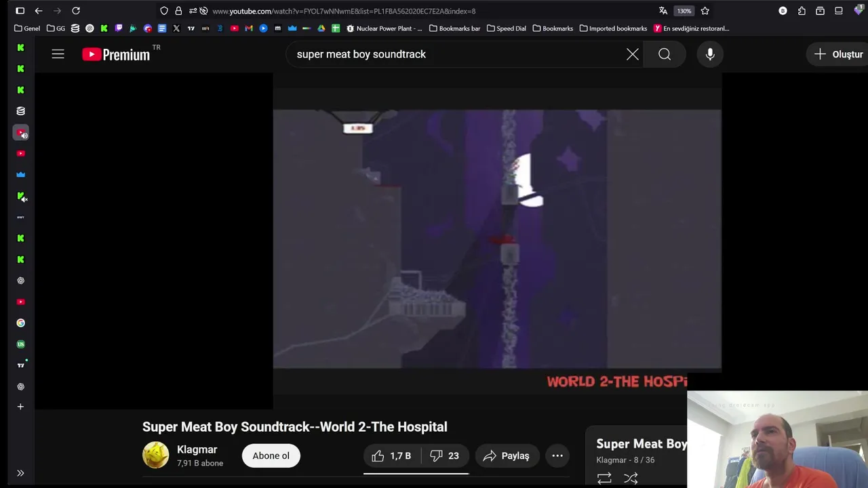Open the Oluştur create button
The width and height of the screenshot is (868, 488).
pos(839,54)
